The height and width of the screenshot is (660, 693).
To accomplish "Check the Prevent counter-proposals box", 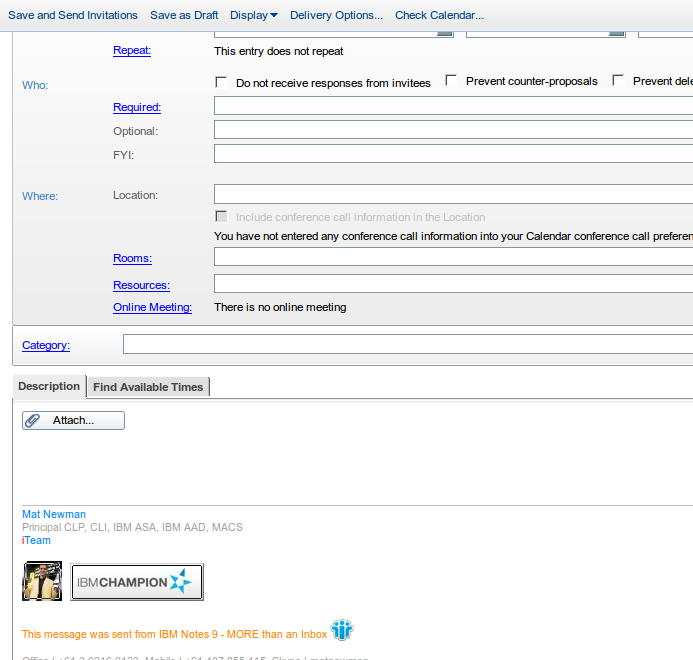I will pos(451,80).
